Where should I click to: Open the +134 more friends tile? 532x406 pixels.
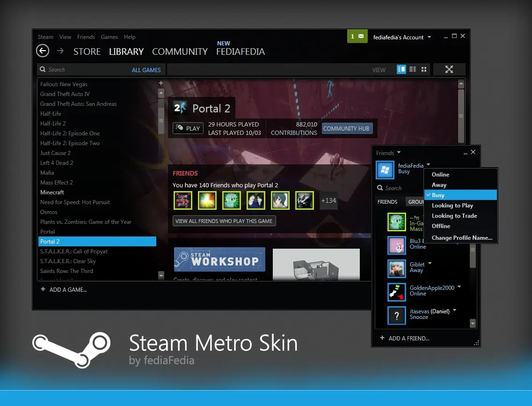click(328, 200)
